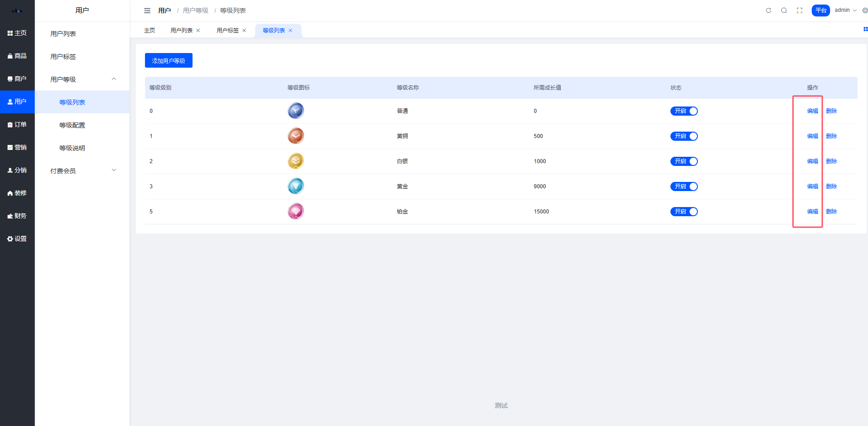Open the 商品 section in left sidebar
The width and height of the screenshot is (868, 426).
17,56
